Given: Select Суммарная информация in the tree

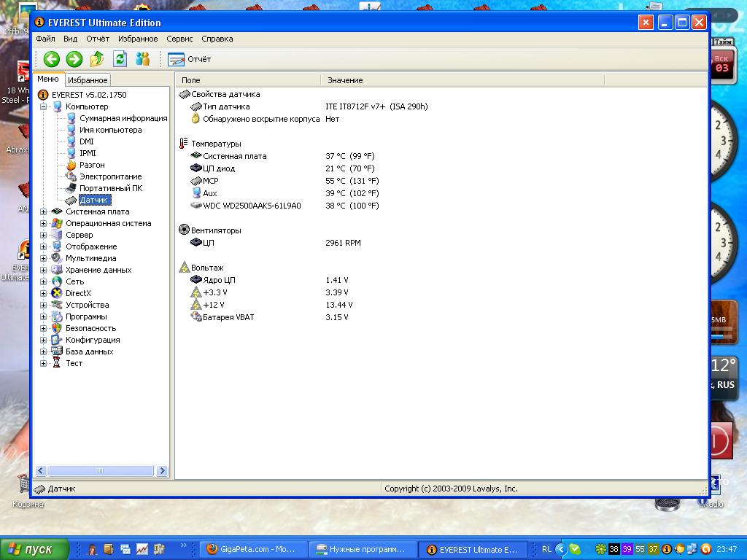Looking at the screenshot, I should click(x=123, y=118).
